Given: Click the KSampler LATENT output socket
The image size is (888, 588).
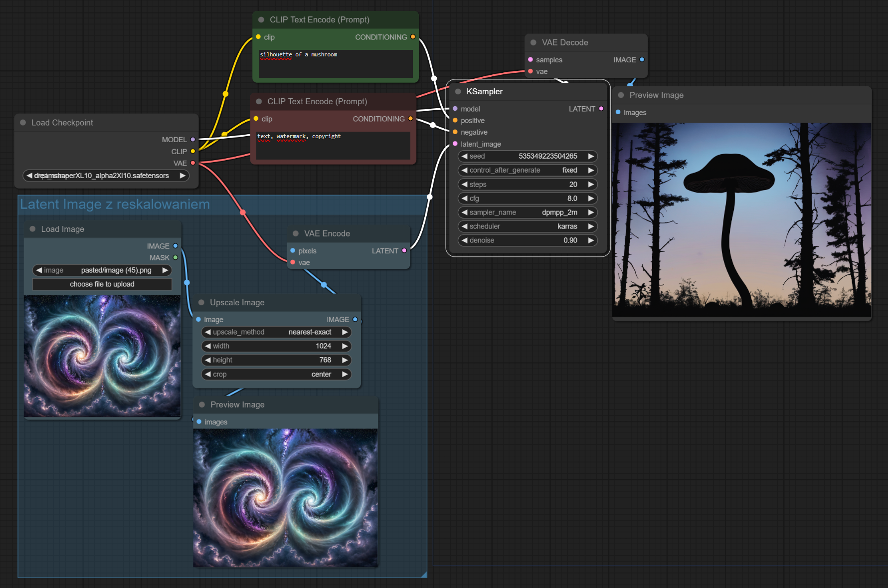Looking at the screenshot, I should (x=601, y=109).
